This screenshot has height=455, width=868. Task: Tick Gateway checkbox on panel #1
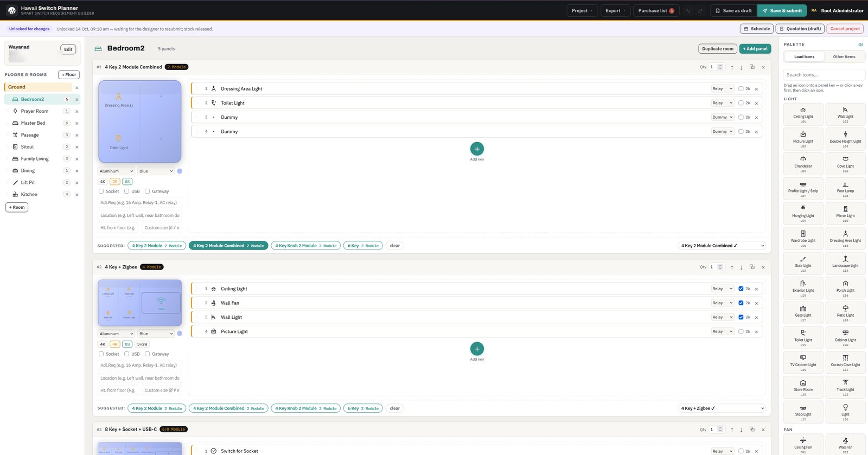coord(147,191)
